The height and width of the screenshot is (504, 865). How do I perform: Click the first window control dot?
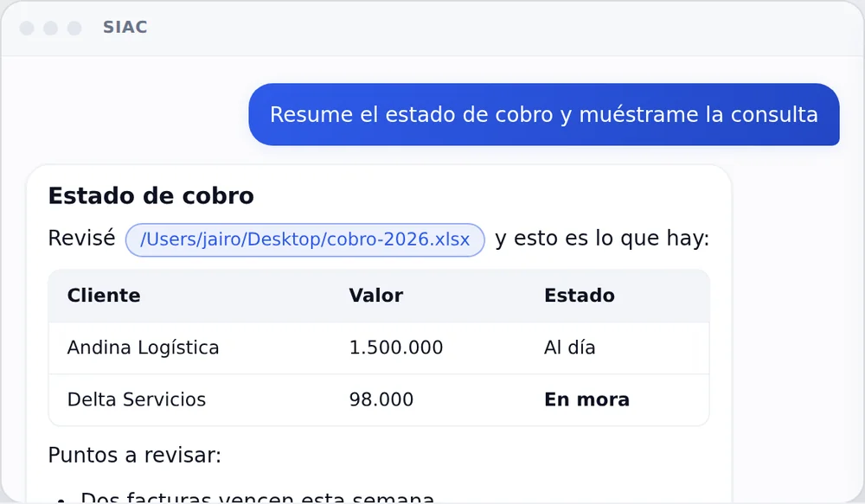tap(27, 28)
